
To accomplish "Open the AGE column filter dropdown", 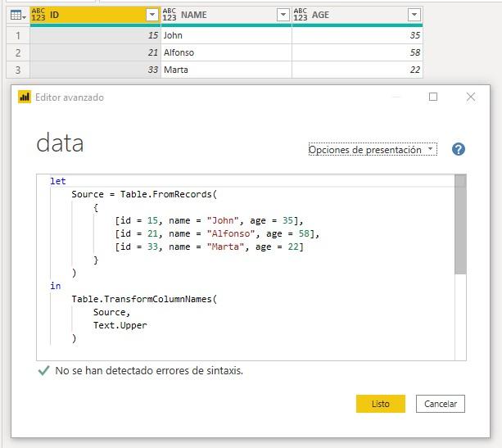I will [414, 15].
